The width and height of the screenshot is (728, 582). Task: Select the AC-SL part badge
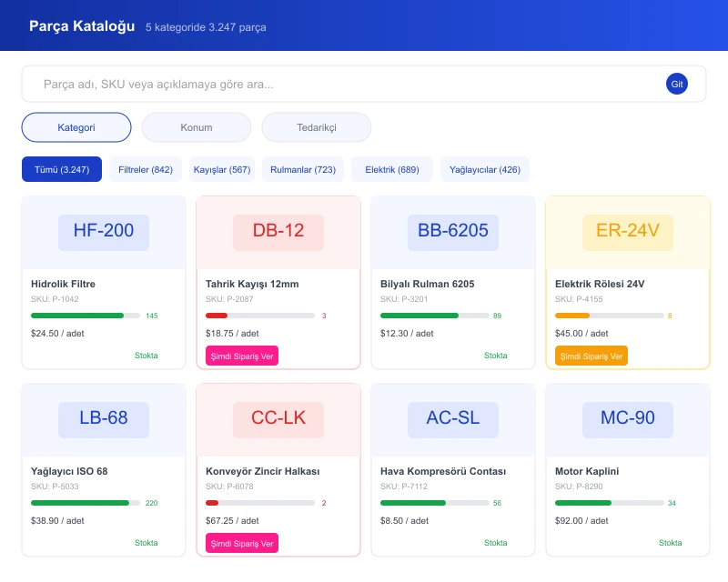tap(453, 420)
